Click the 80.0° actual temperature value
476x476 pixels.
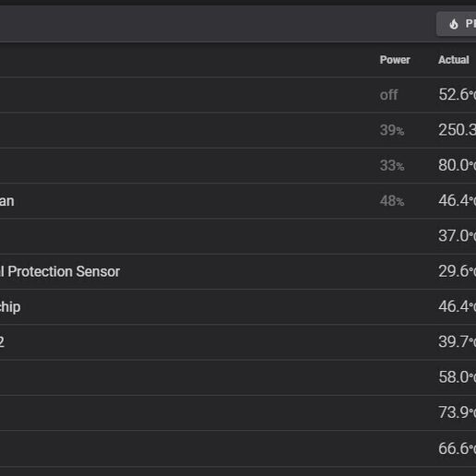point(457,165)
